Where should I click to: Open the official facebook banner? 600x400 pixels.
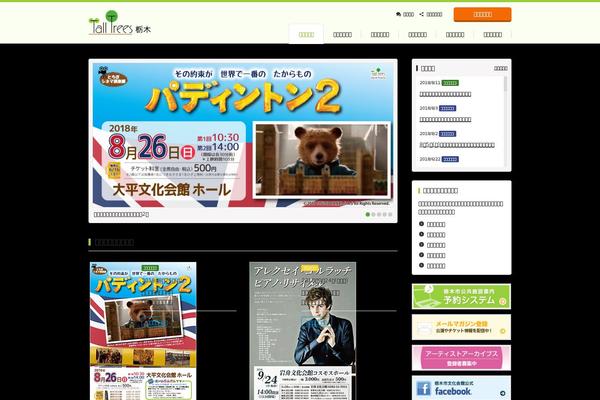click(x=461, y=388)
